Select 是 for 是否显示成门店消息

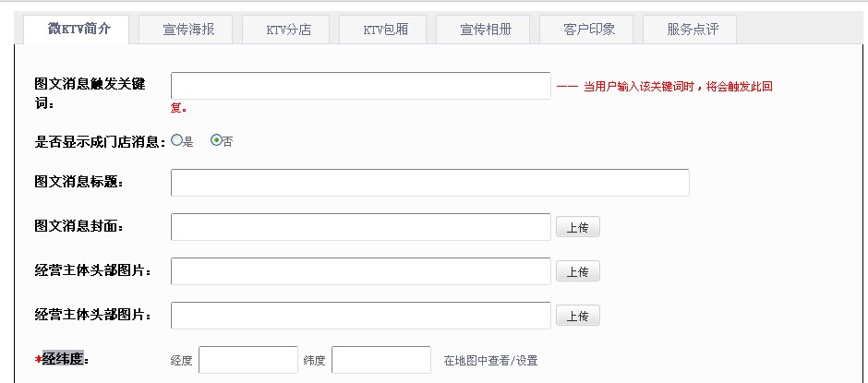click(x=176, y=140)
